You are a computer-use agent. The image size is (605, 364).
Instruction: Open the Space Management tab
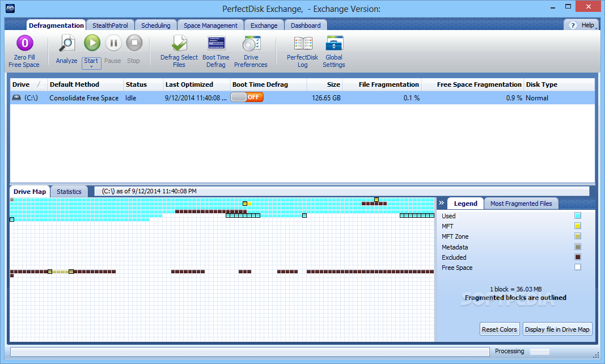211,26
